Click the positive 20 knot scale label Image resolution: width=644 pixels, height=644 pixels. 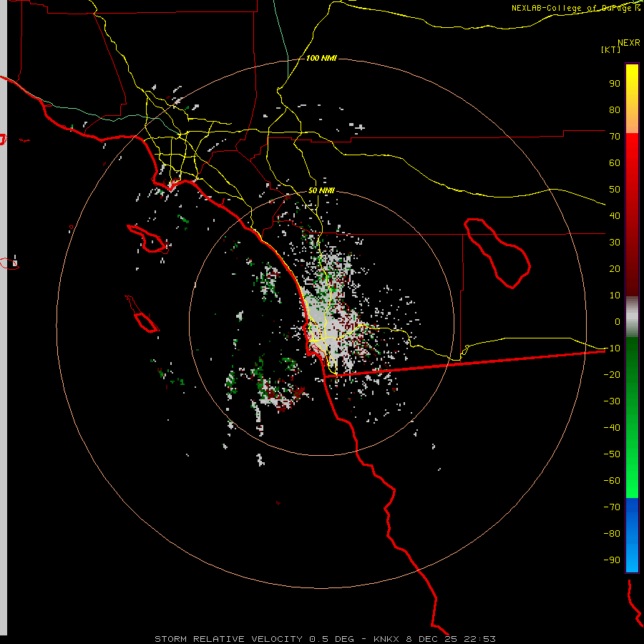[615, 268]
